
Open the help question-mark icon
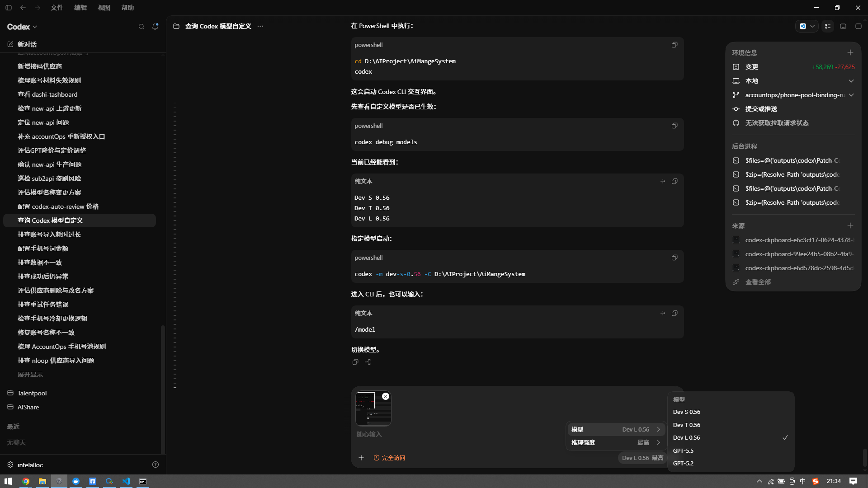click(x=156, y=465)
